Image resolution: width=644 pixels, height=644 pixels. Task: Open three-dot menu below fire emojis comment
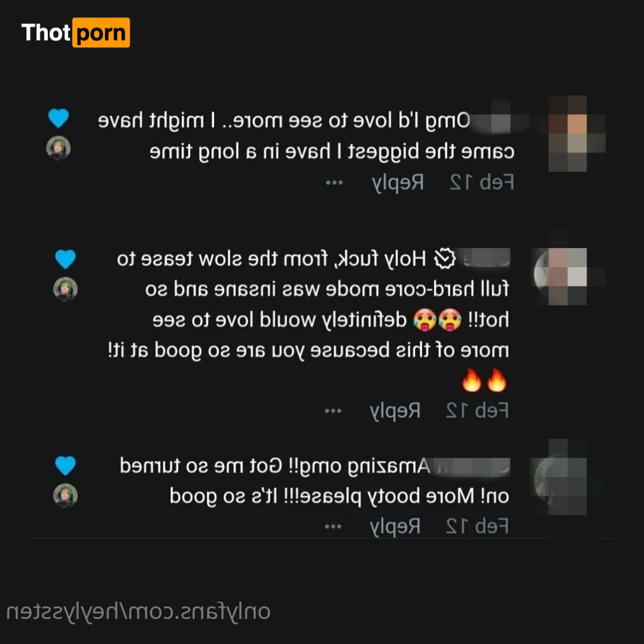coord(333,411)
